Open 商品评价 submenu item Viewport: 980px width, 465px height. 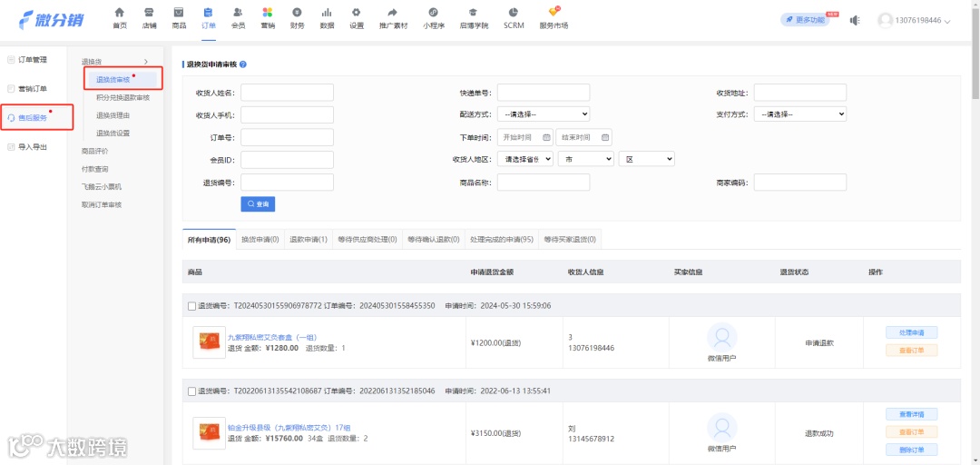[95, 151]
